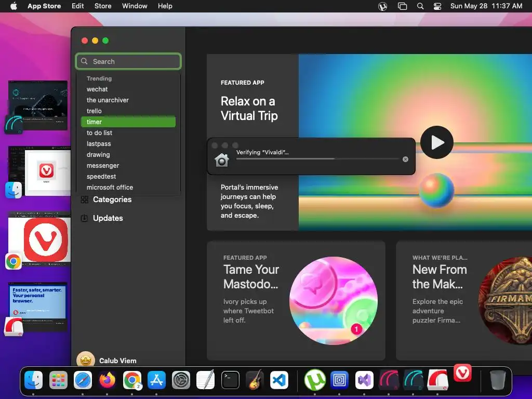Open purple Visual Studio from the Dock
The image size is (532, 399).
pyautogui.click(x=364, y=380)
